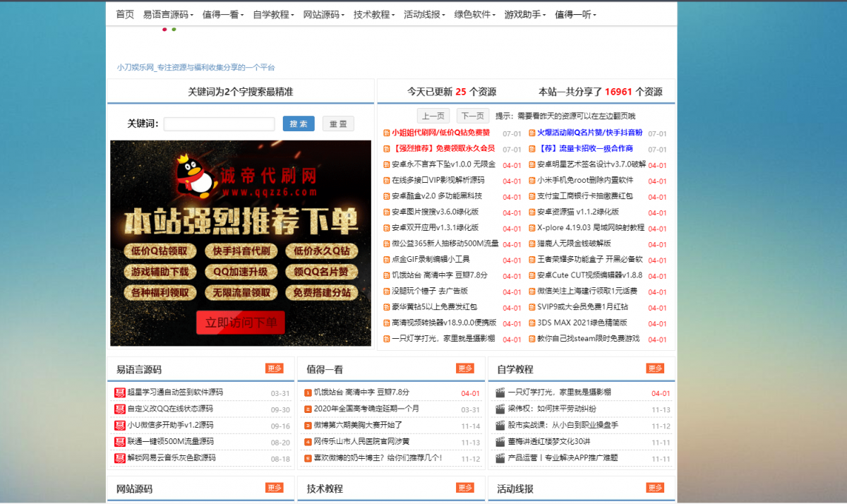Click number 5 icon beside 喜欢微博的奶牛博主
Viewport: 847px width, 504px height.
point(308,458)
